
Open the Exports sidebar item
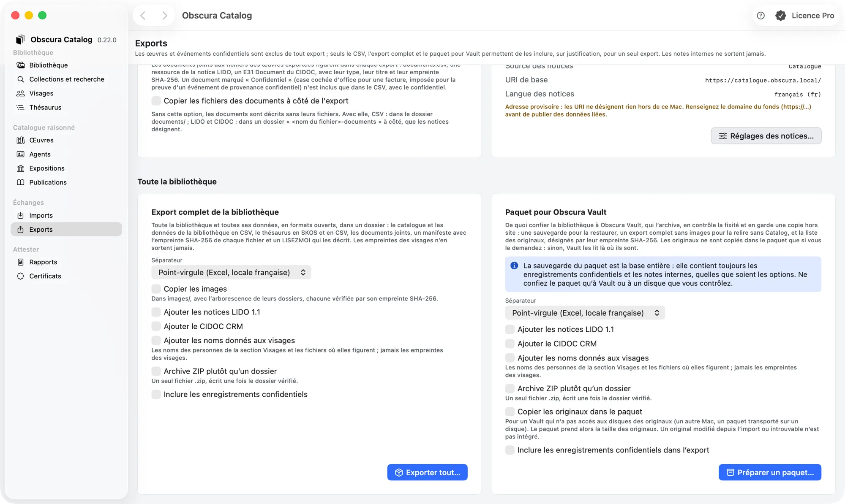(x=66, y=229)
